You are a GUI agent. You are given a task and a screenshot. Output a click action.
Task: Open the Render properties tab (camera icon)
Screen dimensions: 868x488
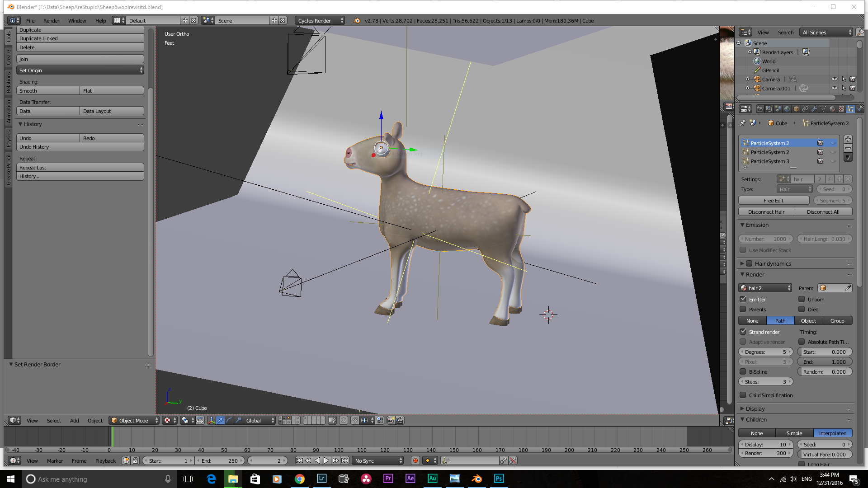[760, 109]
